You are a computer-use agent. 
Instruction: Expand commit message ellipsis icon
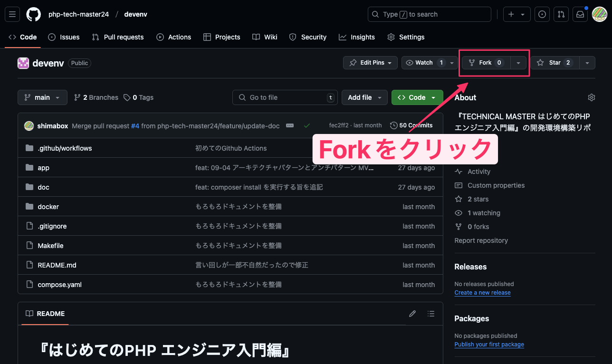point(290,125)
